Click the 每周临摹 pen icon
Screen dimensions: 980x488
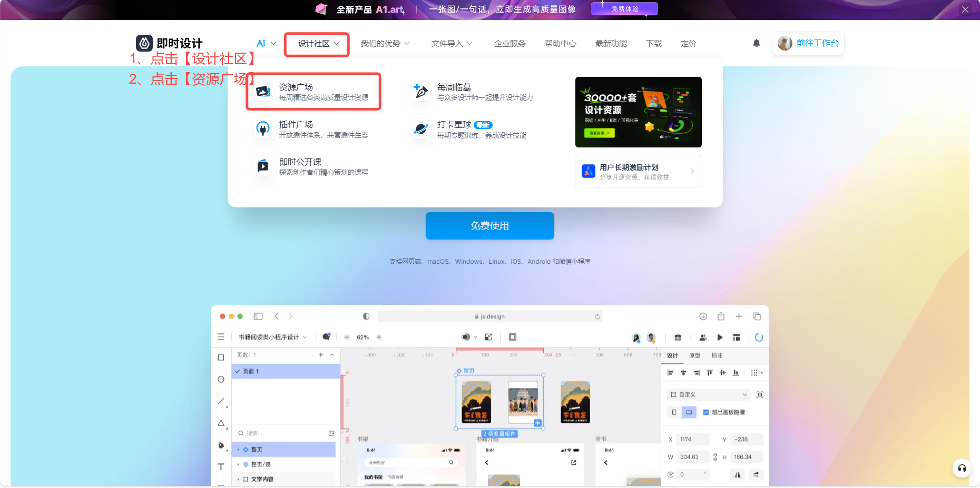pos(420,92)
